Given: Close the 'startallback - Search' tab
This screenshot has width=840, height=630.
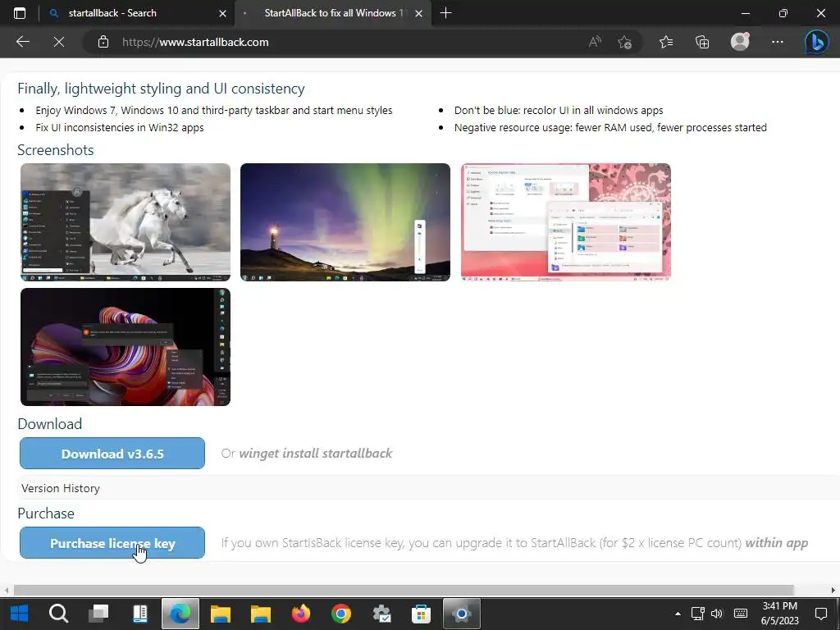Looking at the screenshot, I should (222, 13).
